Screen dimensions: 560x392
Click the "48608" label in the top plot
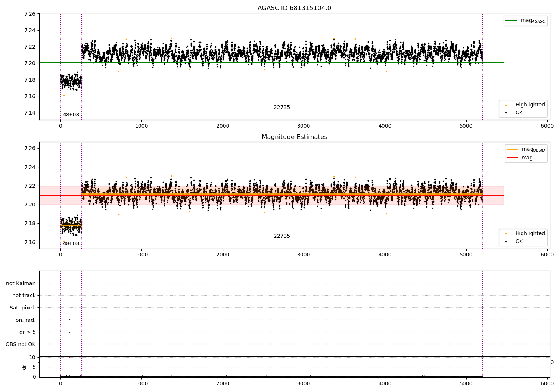[x=71, y=115]
